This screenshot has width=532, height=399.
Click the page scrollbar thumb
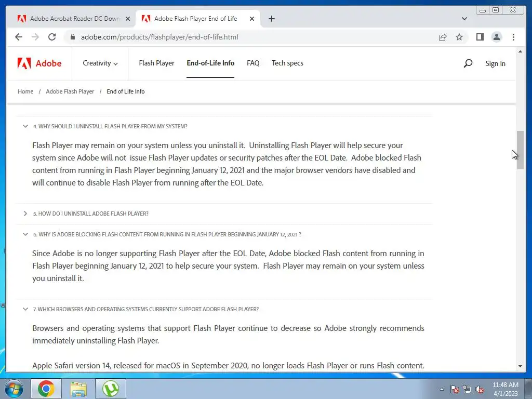[520, 150]
